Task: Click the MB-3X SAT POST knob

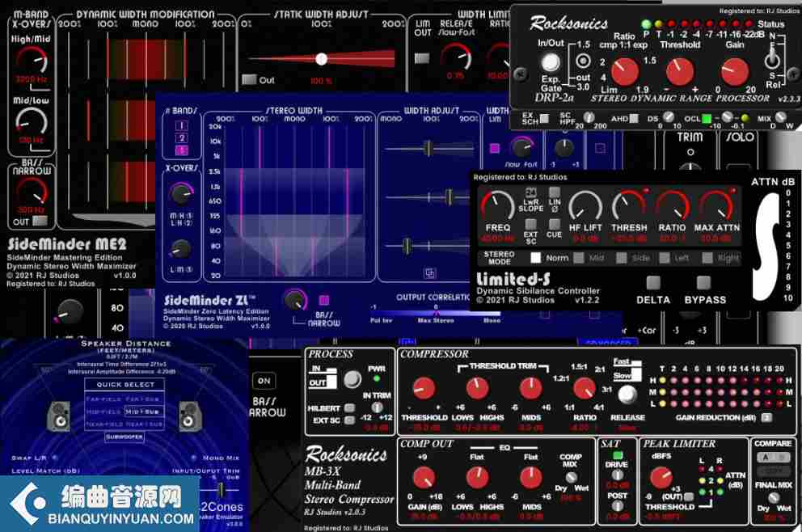Action: point(618,506)
